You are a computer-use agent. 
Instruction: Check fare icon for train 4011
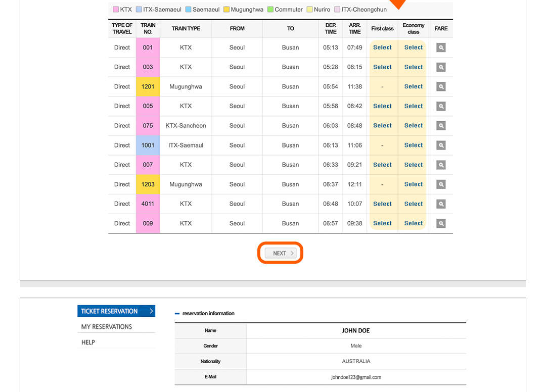(441, 204)
